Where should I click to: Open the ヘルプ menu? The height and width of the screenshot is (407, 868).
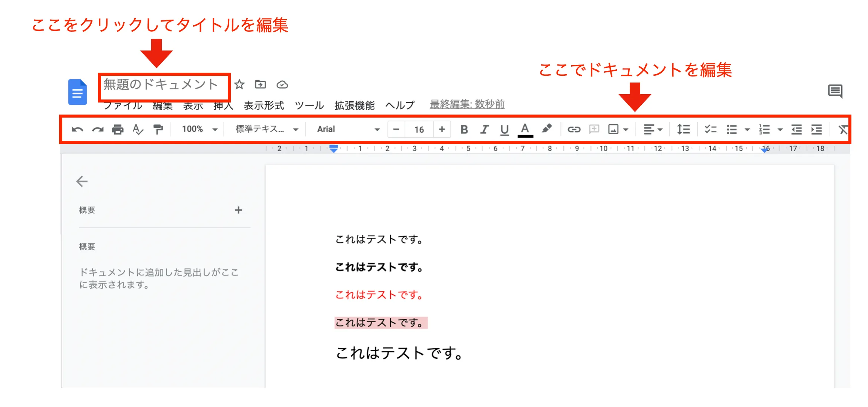click(400, 106)
